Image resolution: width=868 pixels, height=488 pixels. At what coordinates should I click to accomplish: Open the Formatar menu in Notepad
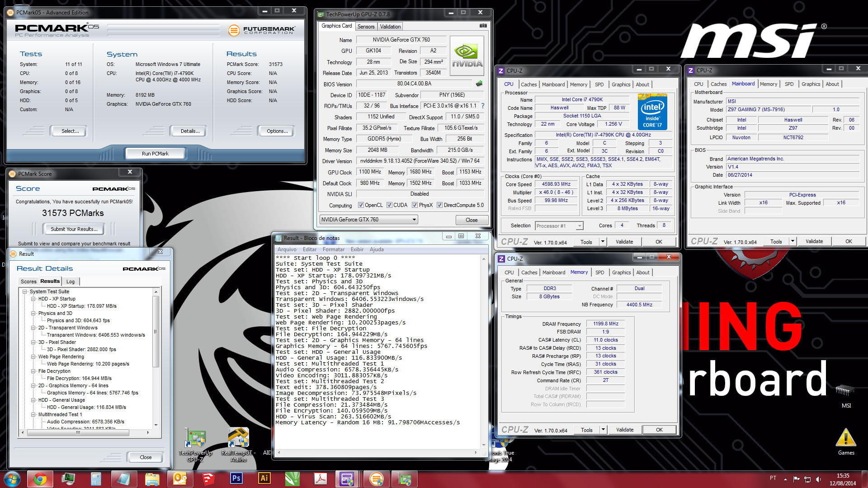334,249
